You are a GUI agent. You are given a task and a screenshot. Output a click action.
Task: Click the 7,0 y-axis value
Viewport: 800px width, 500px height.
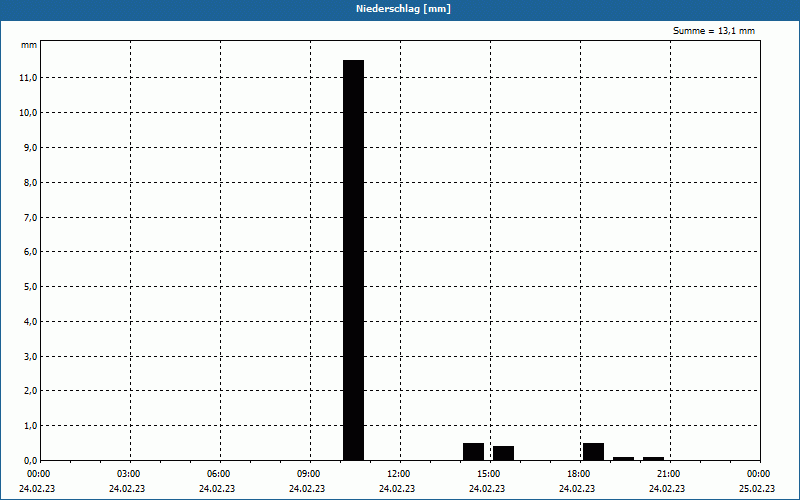point(30,217)
